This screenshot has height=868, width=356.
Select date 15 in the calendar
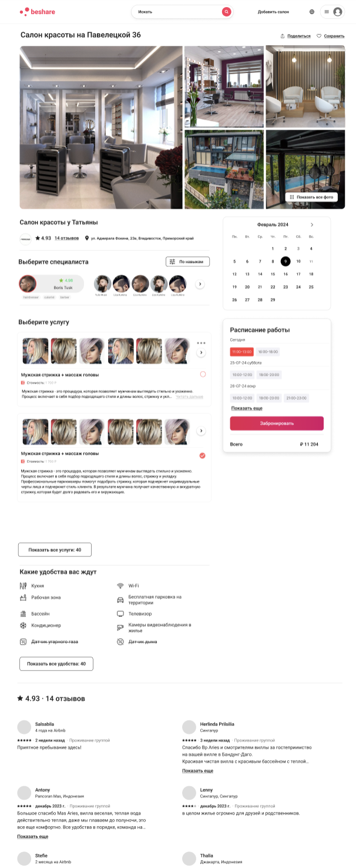click(x=273, y=274)
